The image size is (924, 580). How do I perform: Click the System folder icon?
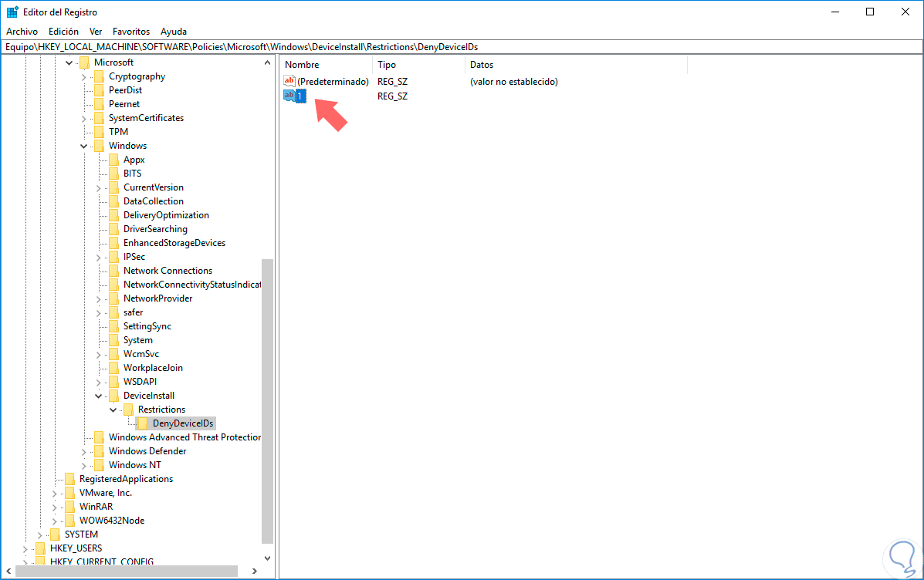pyautogui.click(x=113, y=340)
